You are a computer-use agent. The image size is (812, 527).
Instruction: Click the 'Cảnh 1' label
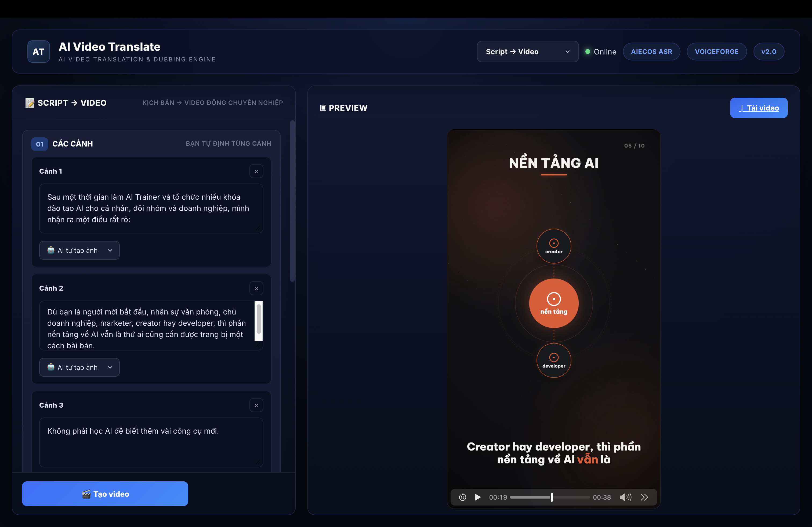point(51,171)
